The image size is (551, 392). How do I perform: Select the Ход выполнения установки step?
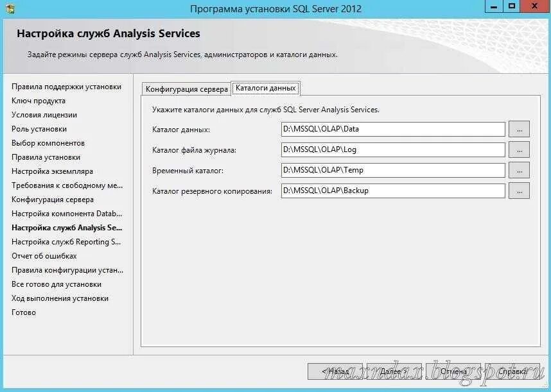click(x=60, y=298)
